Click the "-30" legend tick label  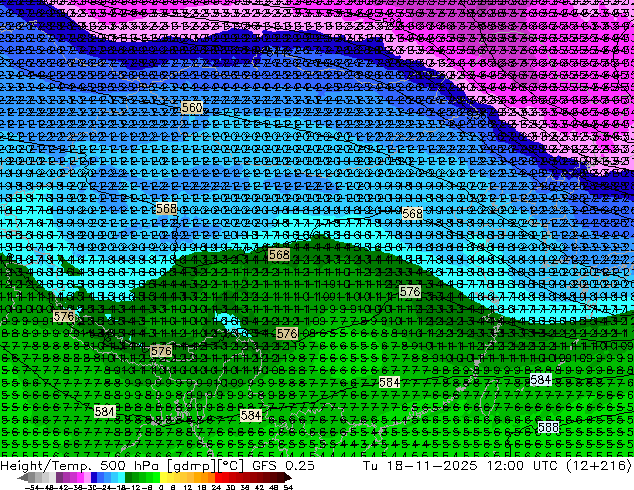[92, 488]
